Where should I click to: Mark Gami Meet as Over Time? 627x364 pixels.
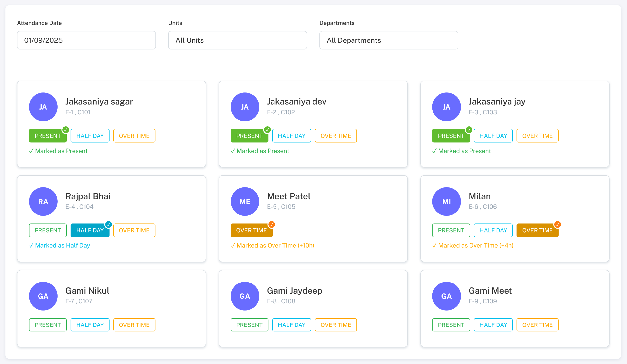tap(537, 325)
